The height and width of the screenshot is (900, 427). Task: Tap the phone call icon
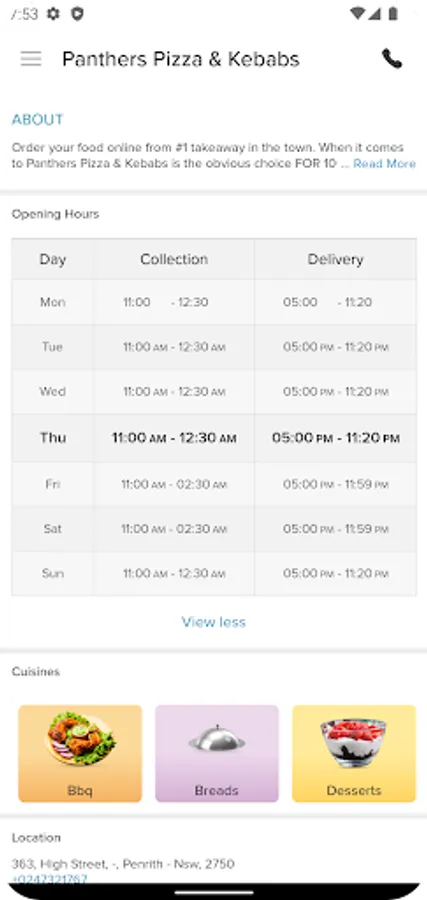(392, 59)
